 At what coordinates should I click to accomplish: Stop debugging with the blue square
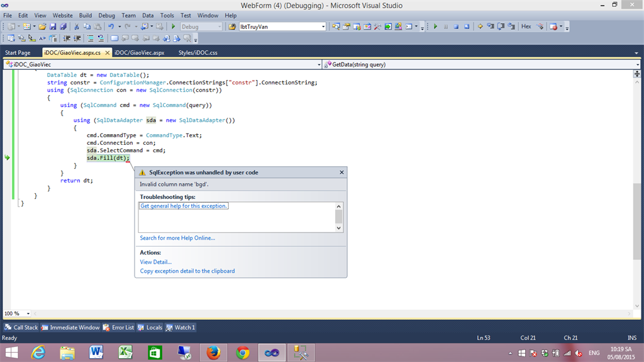tap(456, 26)
